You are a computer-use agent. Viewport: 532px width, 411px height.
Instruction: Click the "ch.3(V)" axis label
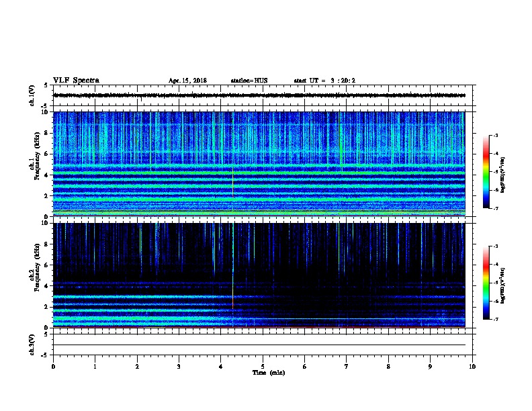(x=32, y=345)
